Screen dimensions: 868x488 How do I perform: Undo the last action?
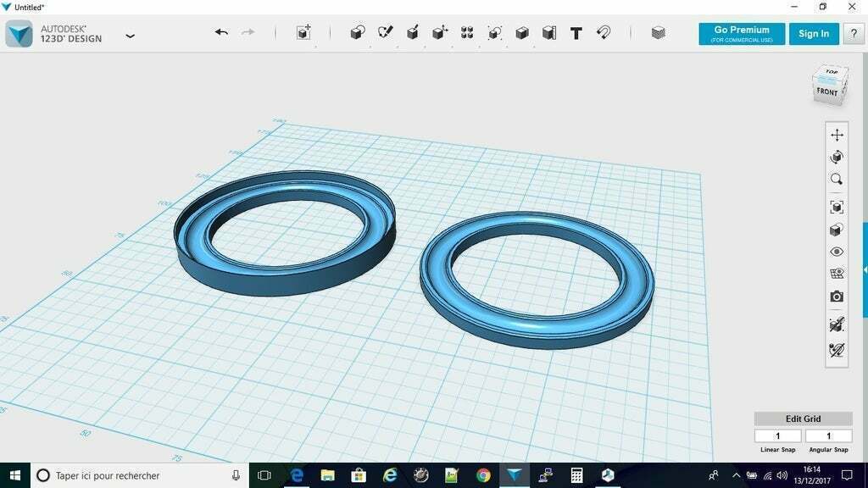click(221, 33)
